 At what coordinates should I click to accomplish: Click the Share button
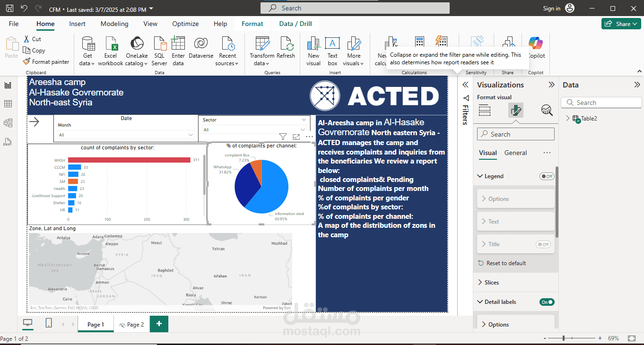[620, 23]
